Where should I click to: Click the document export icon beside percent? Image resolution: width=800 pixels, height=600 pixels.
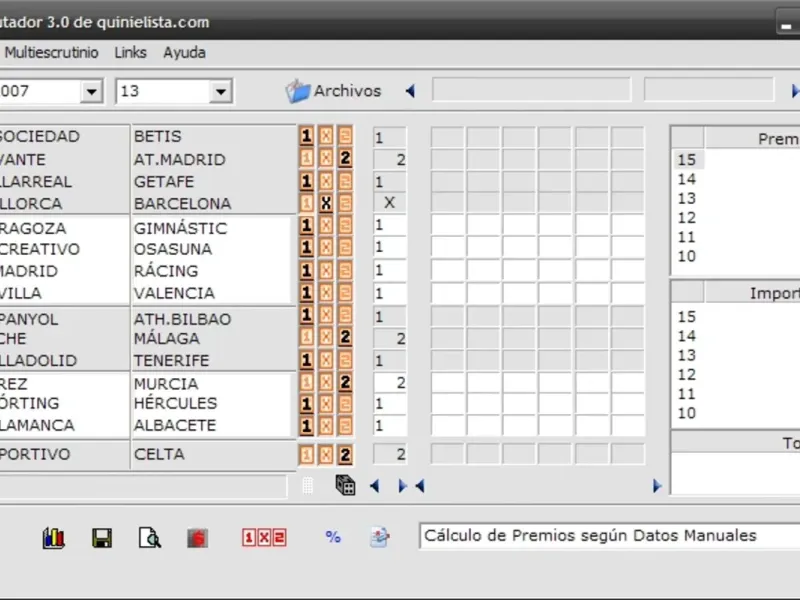click(379, 537)
